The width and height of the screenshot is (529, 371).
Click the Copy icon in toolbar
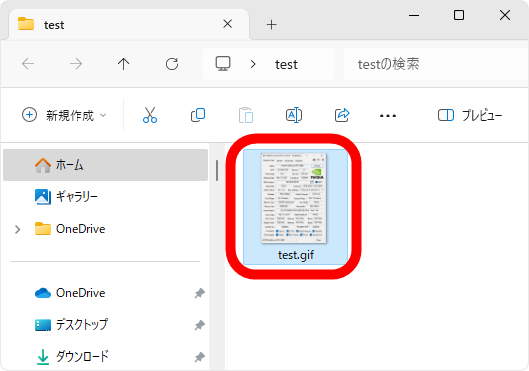198,115
